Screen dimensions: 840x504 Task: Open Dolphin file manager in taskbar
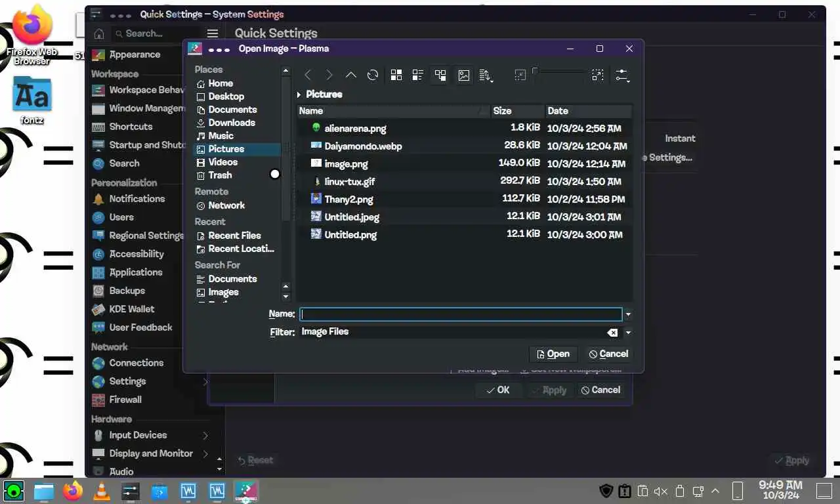coord(44,491)
